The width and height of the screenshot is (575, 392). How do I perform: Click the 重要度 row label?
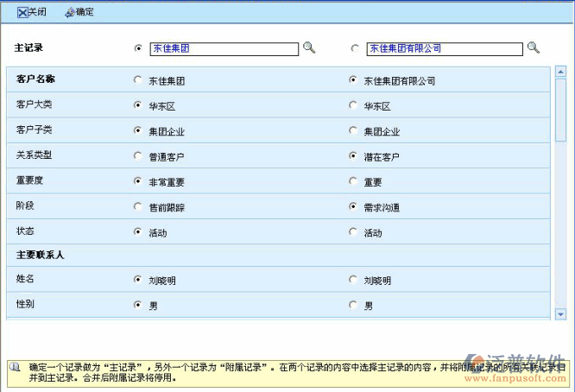(x=29, y=180)
